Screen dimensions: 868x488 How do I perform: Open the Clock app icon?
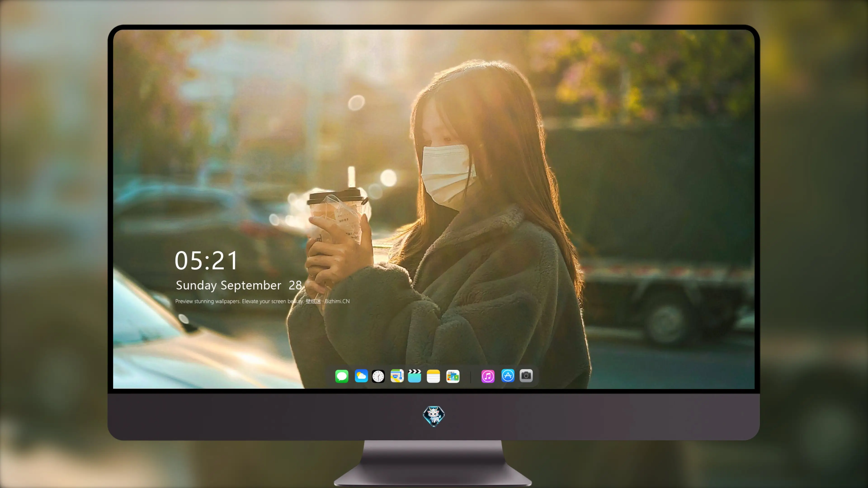click(378, 376)
